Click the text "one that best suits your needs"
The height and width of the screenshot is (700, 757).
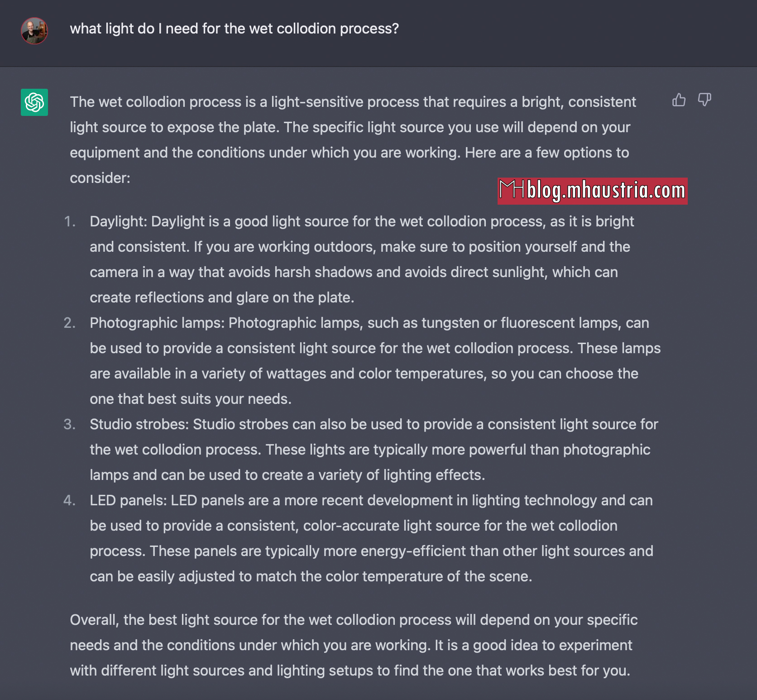tap(189, 399)
